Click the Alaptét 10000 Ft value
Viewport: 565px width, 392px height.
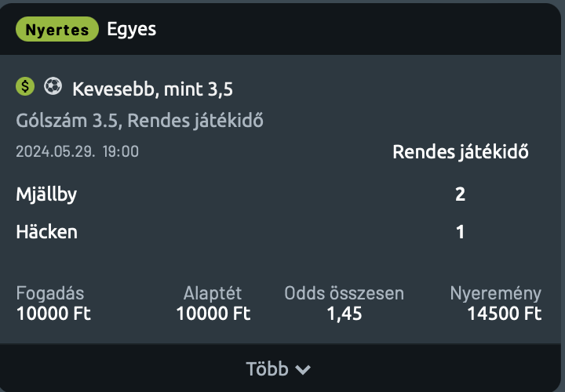point(213,313)
